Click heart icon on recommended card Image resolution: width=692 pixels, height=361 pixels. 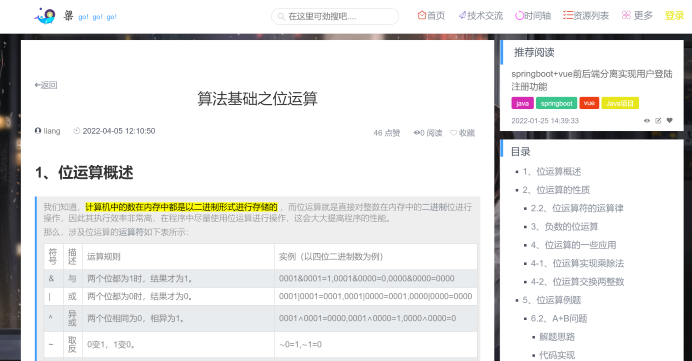coord(669,120)
